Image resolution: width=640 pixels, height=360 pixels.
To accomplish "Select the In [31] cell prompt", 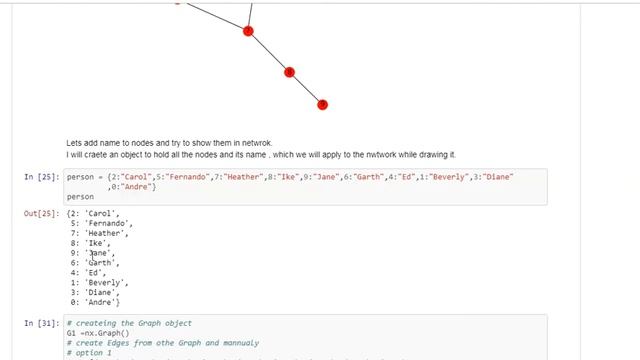I will [42, 323].
